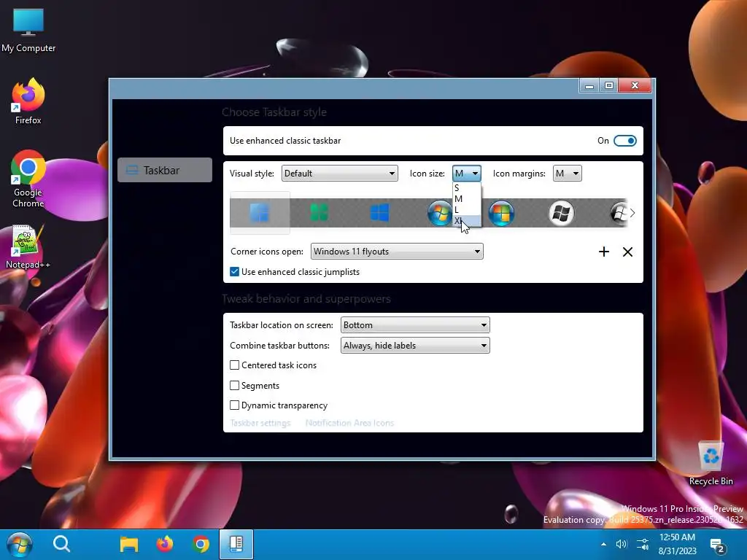Open taskbar Search magnifier
The image size is (747, 560).
(x=61, y=544)
